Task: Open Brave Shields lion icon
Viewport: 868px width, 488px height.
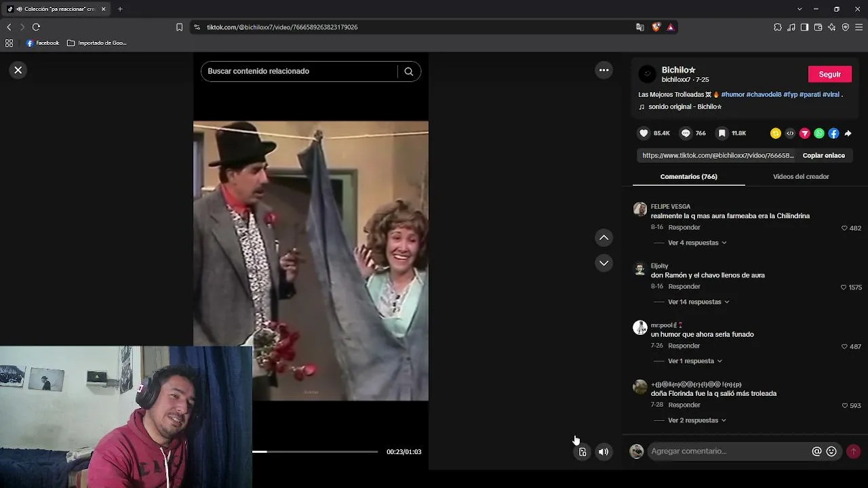Action: [x=656, y=27]
